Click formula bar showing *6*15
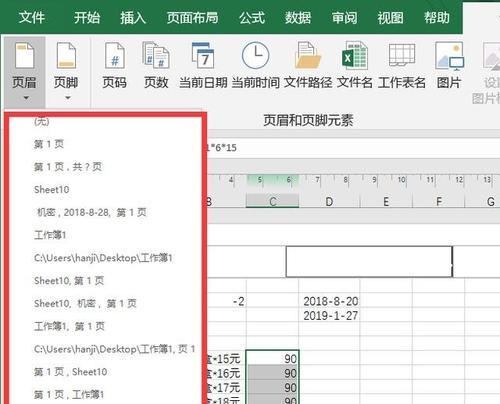Screen dimensions: 500x404 (353, 147)
